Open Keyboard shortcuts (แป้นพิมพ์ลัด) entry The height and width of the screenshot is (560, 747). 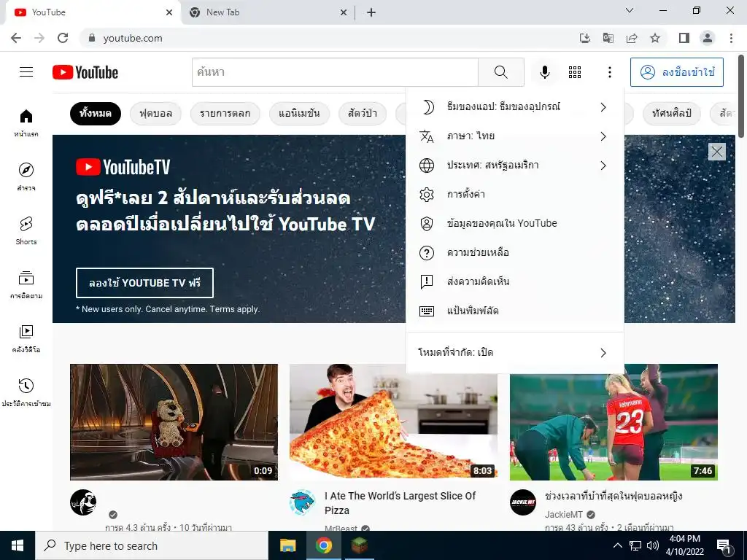[x=515, y=311]
